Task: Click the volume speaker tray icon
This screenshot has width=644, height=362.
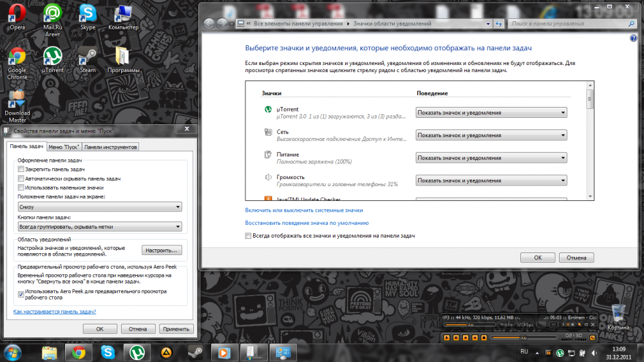Action: pos(594,353)
